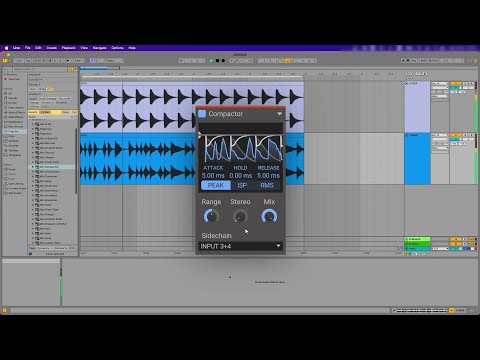Expand the first plugin row in browser list
Screen dimensions: 480x360
(33, 124)
